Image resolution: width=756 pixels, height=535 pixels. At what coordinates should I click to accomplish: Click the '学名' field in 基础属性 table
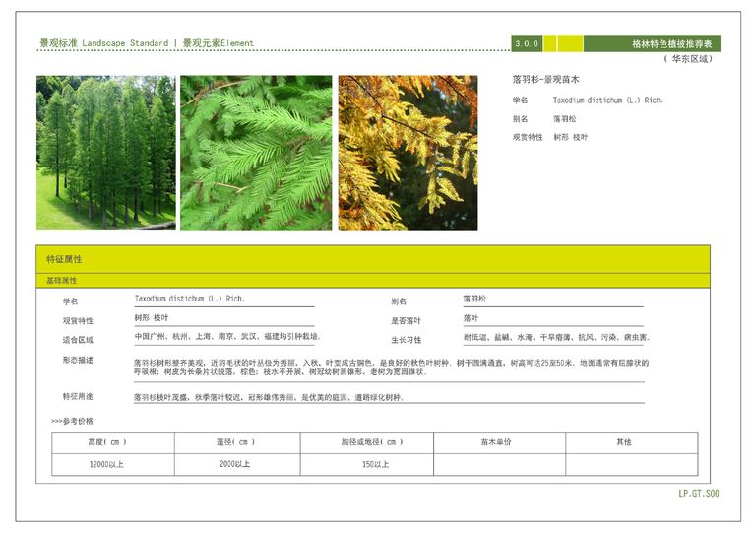pyautogui.click(x=224, y=300)
